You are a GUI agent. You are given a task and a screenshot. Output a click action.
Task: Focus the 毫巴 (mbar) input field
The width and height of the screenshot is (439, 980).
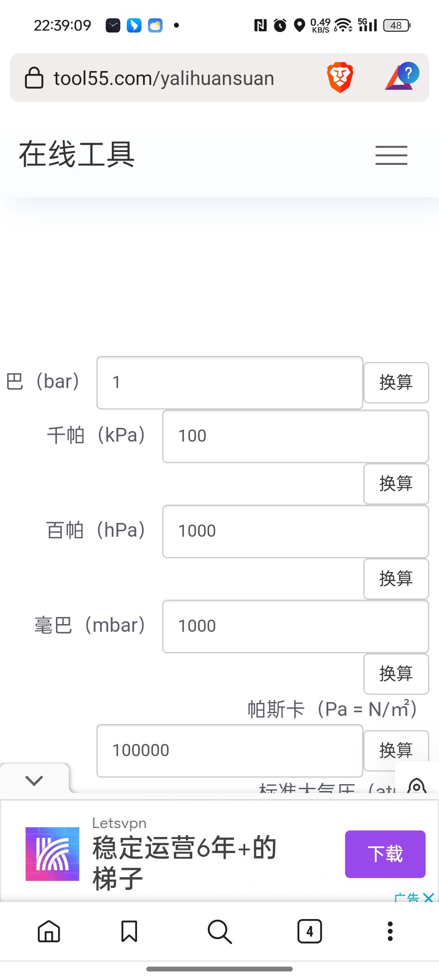(x=296, y=626)
